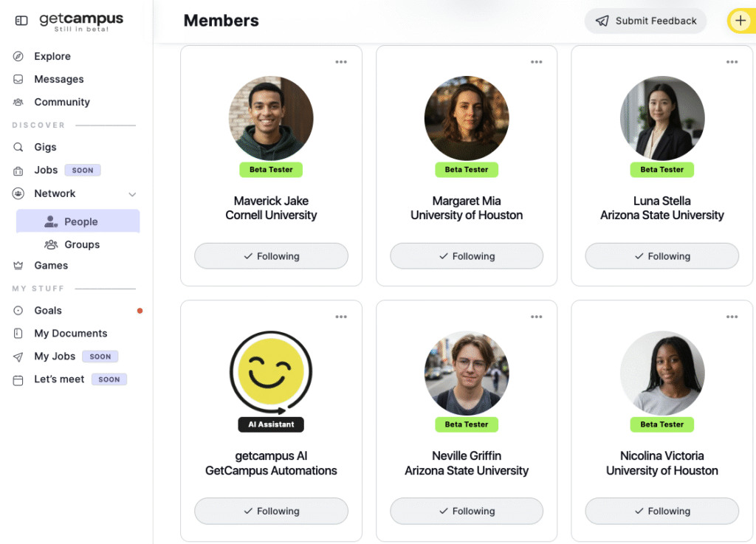Click the Goals target icon
Viewport: 756px width, 544px height.
18,311
